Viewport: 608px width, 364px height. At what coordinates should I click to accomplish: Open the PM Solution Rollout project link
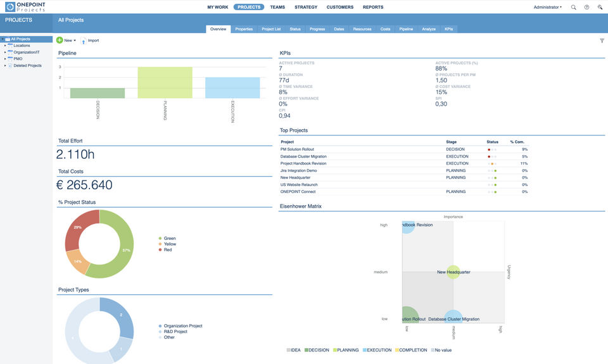[297, 149]
